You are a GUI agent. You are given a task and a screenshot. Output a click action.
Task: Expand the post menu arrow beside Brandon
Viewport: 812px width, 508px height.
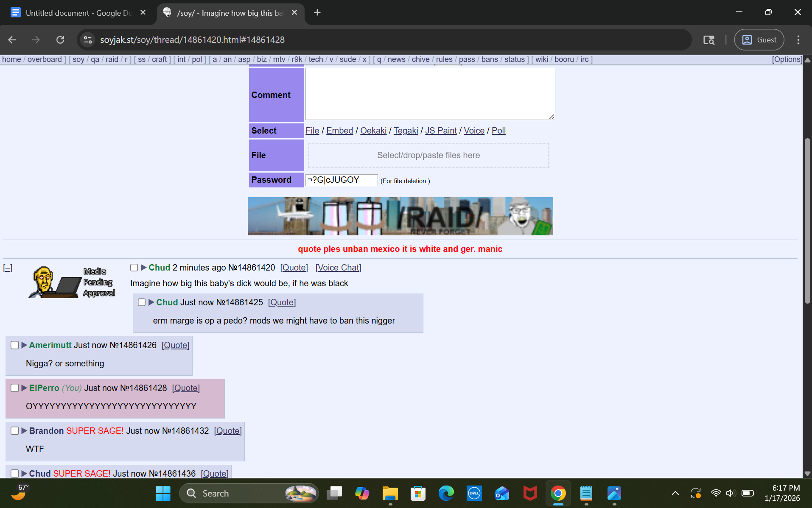click(x=24, y=431)
